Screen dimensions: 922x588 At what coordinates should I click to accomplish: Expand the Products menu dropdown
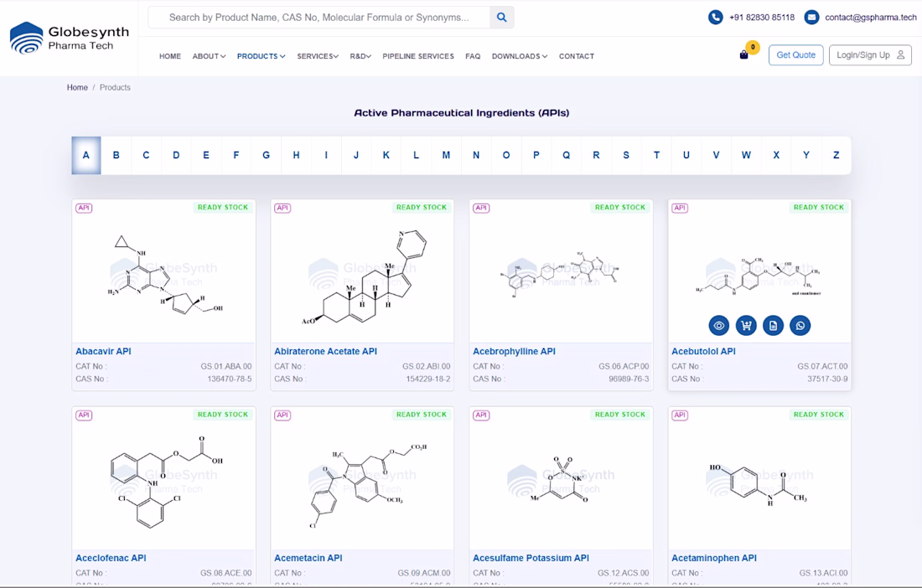(261, 56)
